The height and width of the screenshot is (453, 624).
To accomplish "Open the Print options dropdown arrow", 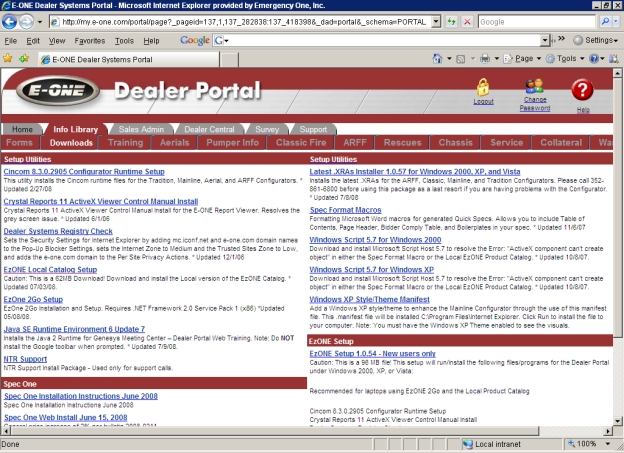I will tap(497, 59).
